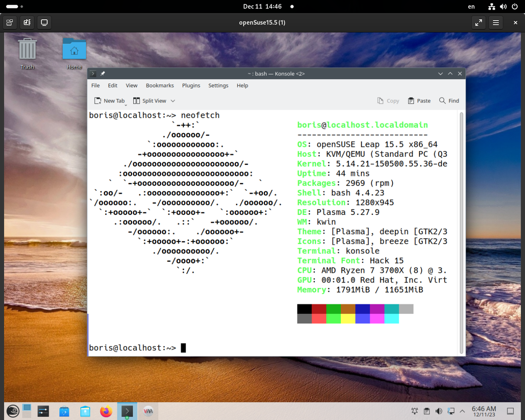Open the Trash icon on the desktop
The image size is (525, 420).
pyautogui.click(x=27, y=53)
